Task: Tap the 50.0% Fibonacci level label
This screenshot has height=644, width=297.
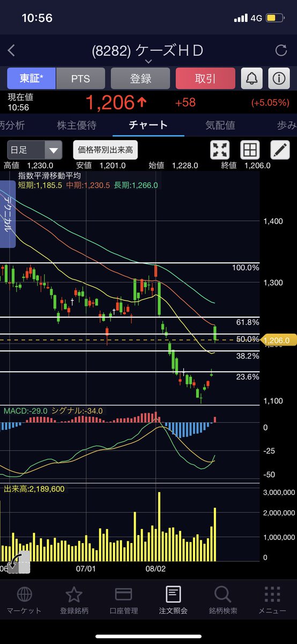Action: coord(248,339)
